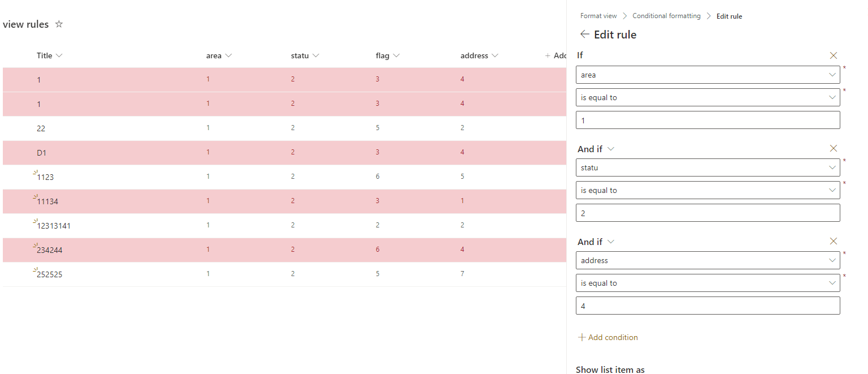Select the row titled 234244
This screenshot has height=374, width=868.
click(284, 250)
